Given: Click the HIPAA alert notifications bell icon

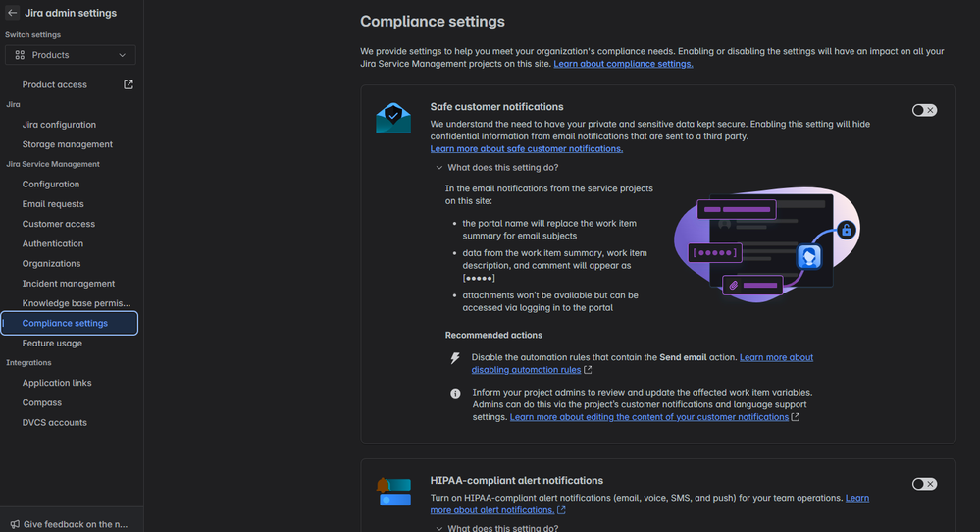Looking at the screenshot, I should 393,492.
